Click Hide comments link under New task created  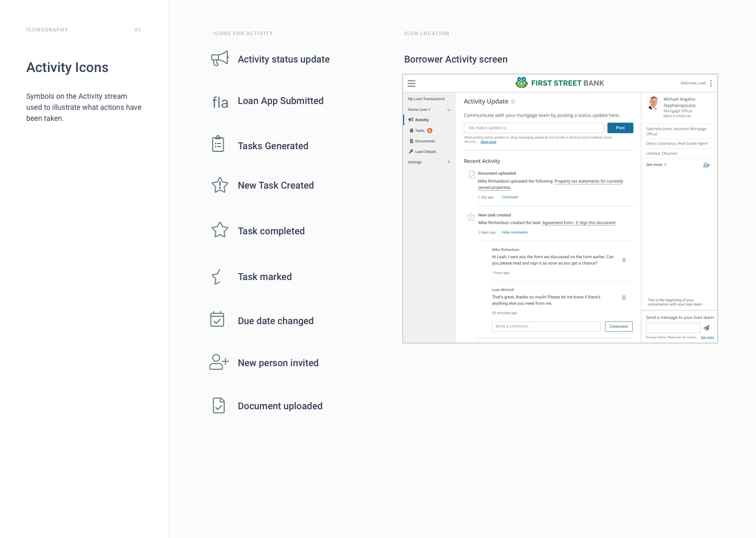(514, 232)
